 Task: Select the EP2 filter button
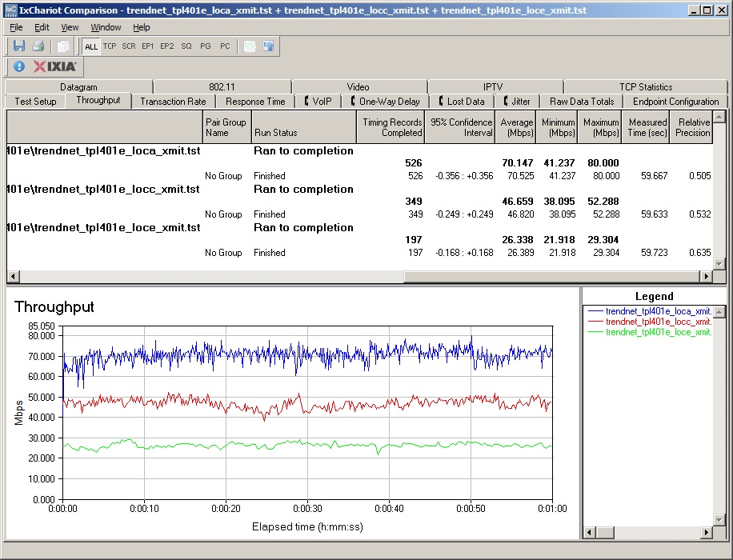167,46
